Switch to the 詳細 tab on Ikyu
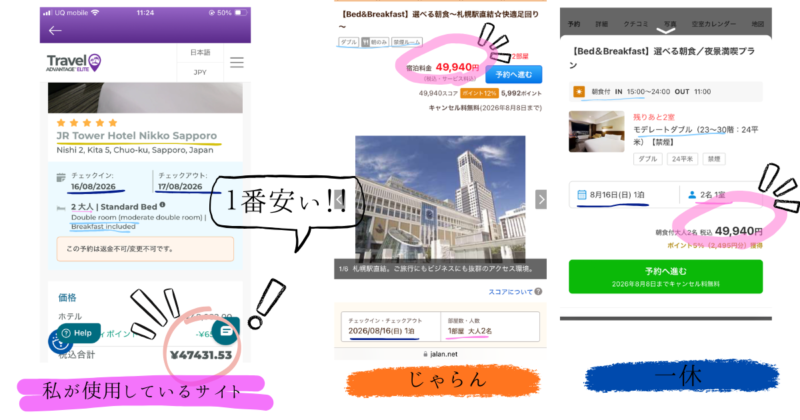The image size is (800, 420). click(602, 24)
